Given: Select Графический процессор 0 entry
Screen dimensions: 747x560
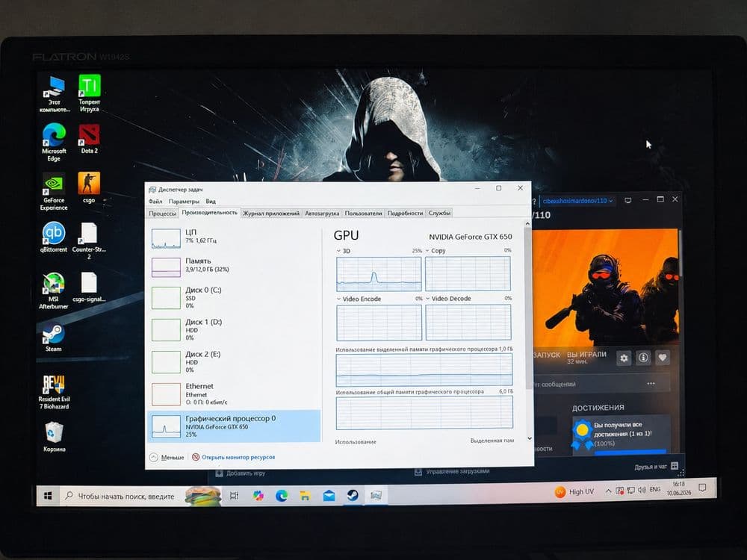Looking at the screenshot, I should click(x=234, y=426).
